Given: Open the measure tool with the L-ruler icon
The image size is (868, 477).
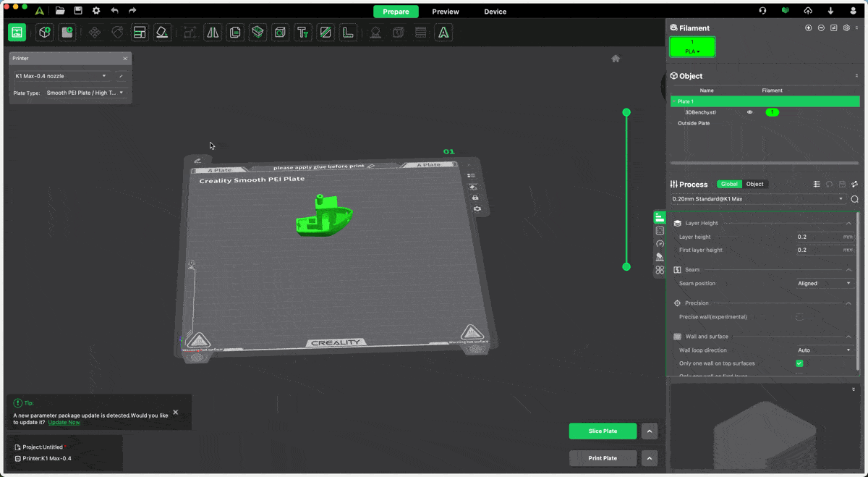Looking at the screenshot, I should [x=348, y=33].
